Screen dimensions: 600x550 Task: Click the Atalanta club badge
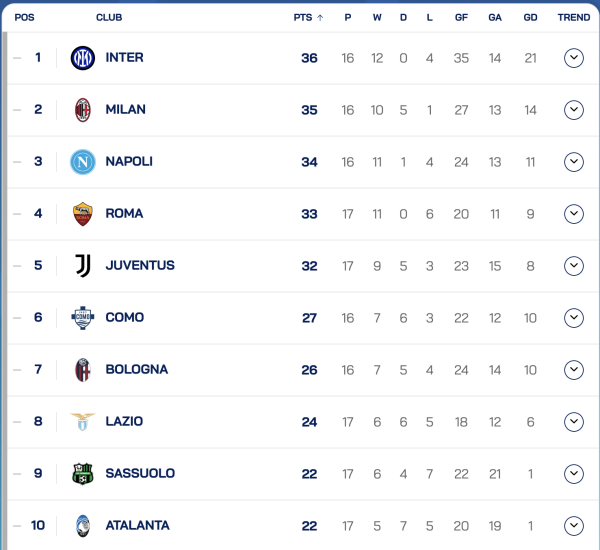[x=83, y=526]
